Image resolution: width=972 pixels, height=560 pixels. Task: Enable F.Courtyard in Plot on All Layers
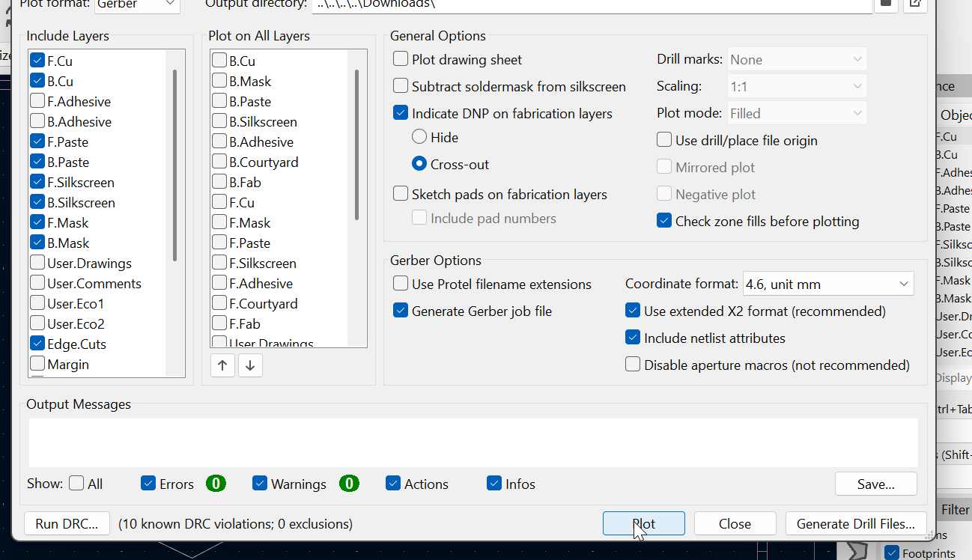pos(219,303)
